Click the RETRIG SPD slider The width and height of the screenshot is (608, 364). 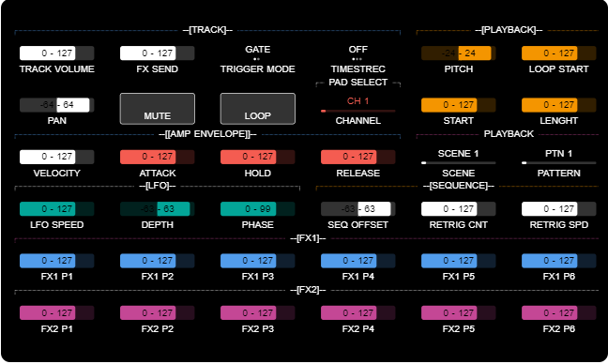tap(559, 208)
